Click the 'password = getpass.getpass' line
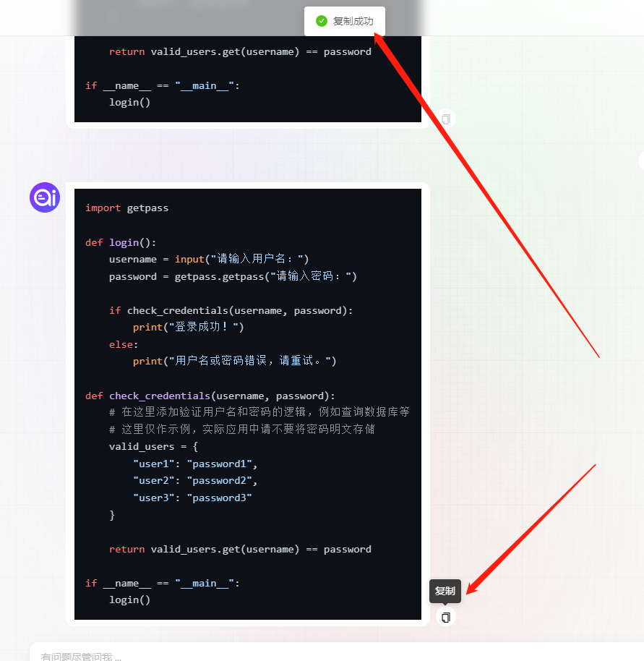The image size is (644, 661). click(233, 276)
